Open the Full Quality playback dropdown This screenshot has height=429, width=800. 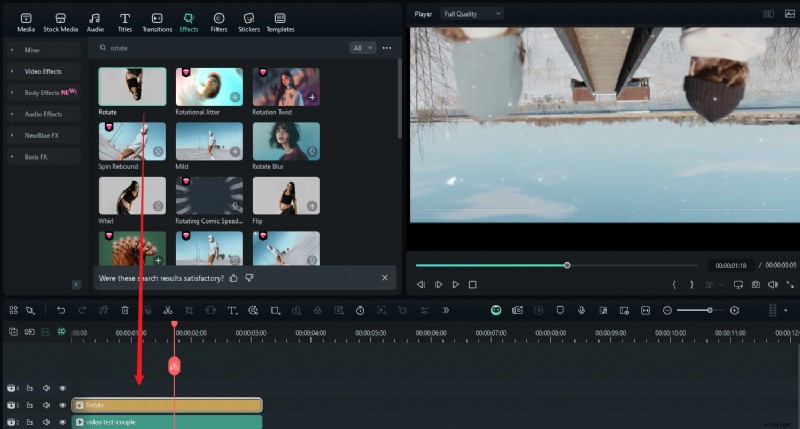pos(472,14)
